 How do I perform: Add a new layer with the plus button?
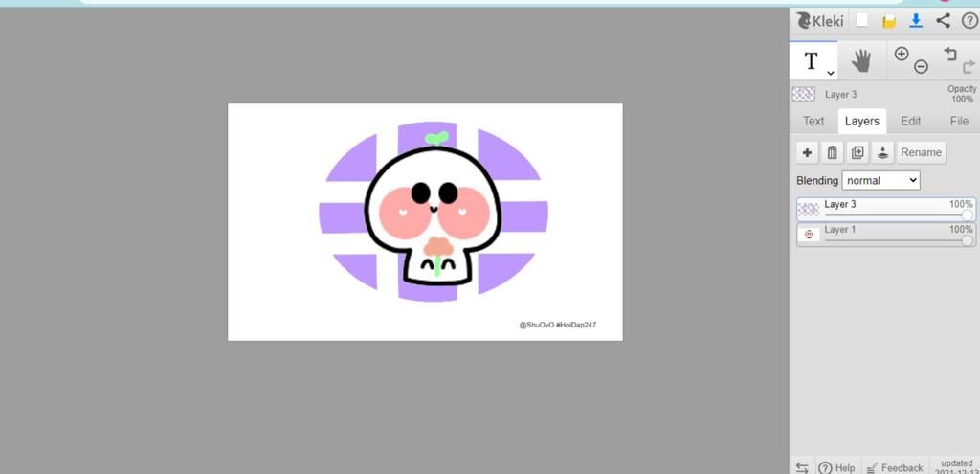click(x=808, y=152)
